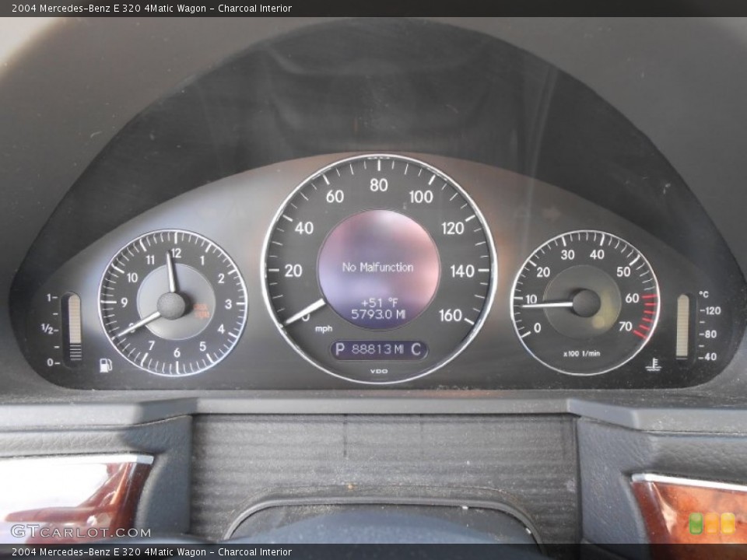Click the green-yellow badge icon at bottom right
The image size is (747, 560).
712,523
